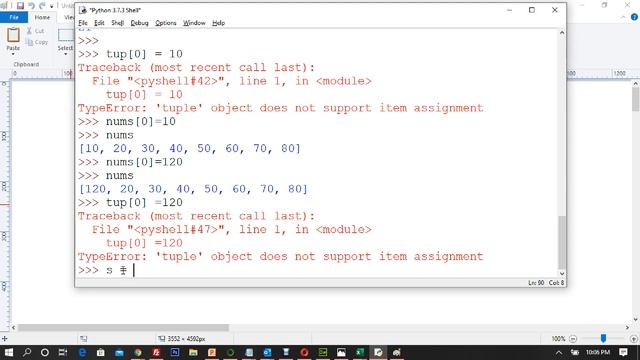
Task: Click the scroll down arrow in Python Shell
Action: click(562, 273)
